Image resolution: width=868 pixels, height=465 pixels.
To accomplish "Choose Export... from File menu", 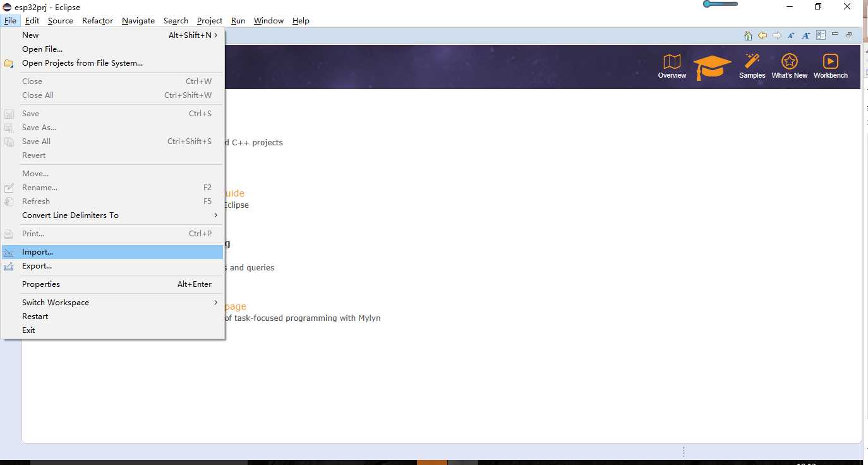I will tap(112, 266).
